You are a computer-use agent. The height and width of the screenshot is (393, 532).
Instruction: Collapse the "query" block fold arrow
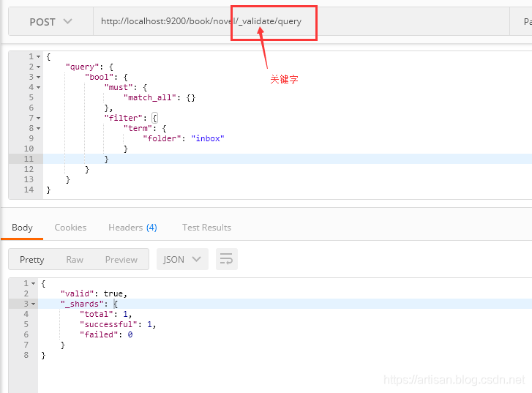click(38, 67)
